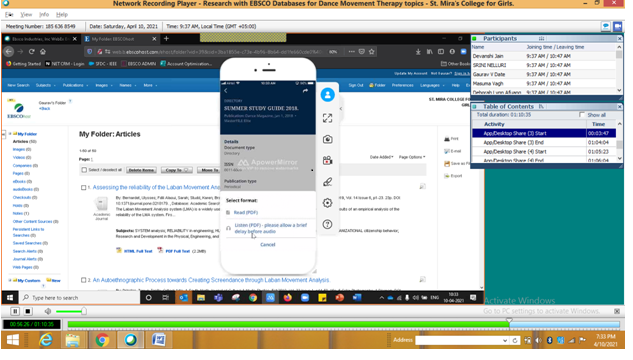Open Languages dropdown in EBSCO toolbar
Screen dimensions: 633x360
(432, 86)
